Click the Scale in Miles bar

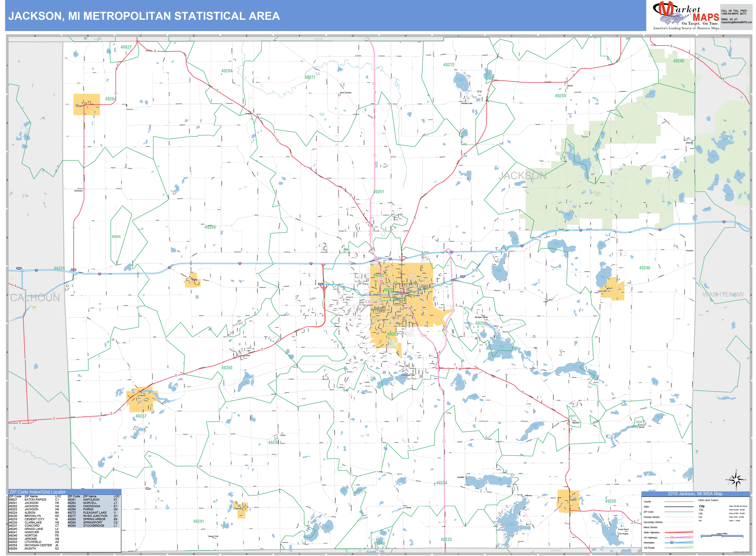pos(722,535)
